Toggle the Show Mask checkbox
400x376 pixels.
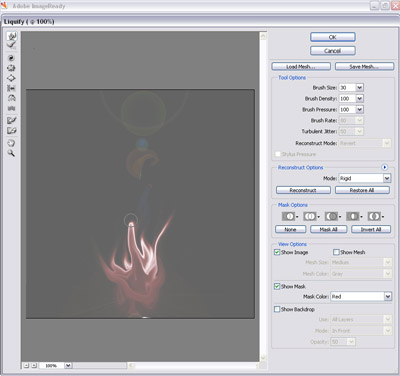coord(277,286)
